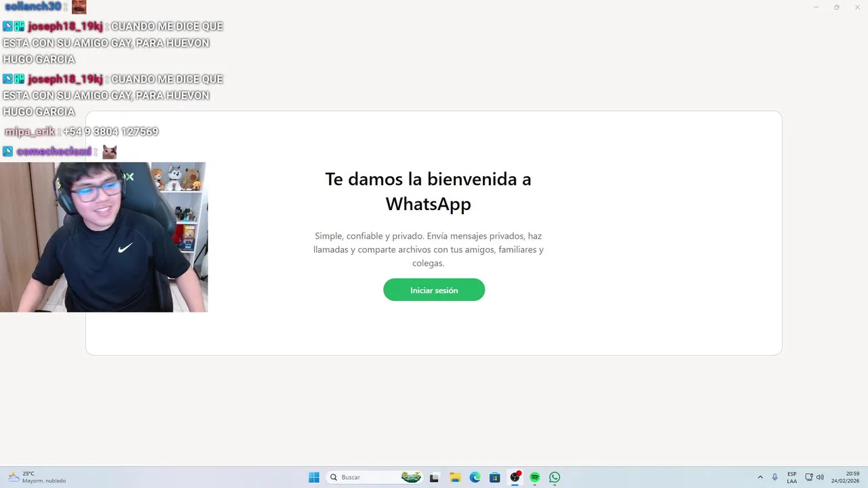The width and height of the screenshot is (868, 488).
Task: Open Microsoft Edge from the taskbar
Action: click(475, 477)
